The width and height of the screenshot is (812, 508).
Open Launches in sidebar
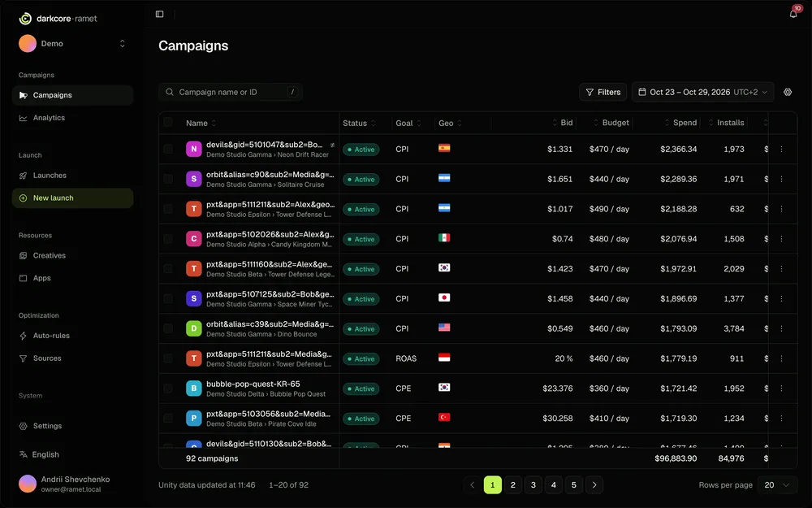tap(72, 176)
